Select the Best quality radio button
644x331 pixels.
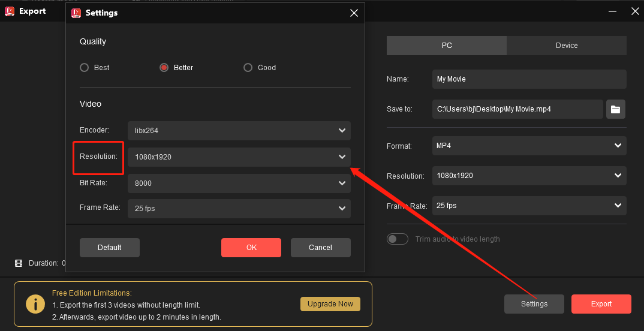pos(84,68)
